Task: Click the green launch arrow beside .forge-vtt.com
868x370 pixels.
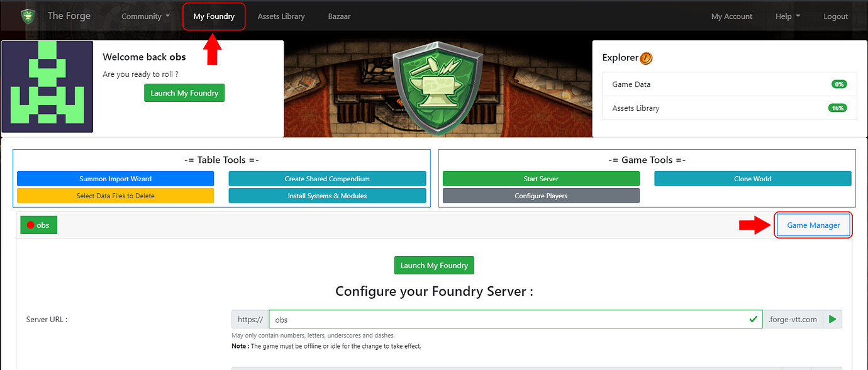Action: (832, 319)
